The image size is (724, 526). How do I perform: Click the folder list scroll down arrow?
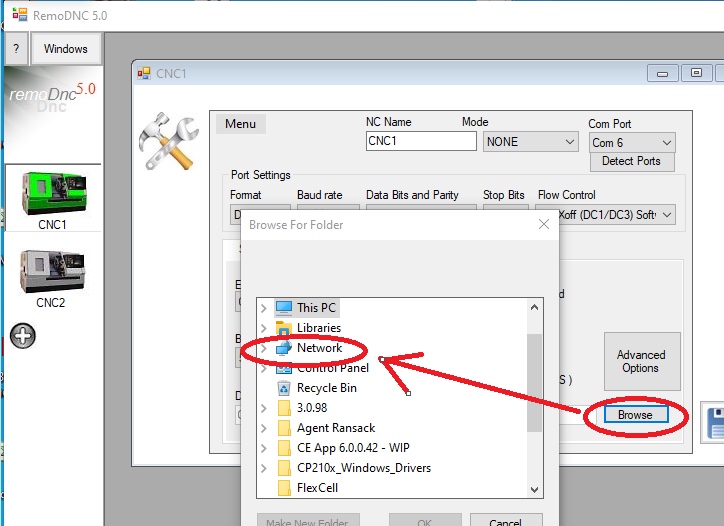pos(535,489)
